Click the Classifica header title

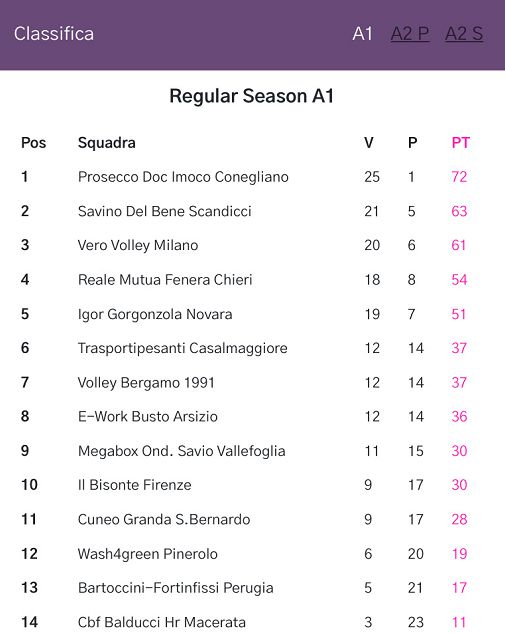(x=54, y=34)
